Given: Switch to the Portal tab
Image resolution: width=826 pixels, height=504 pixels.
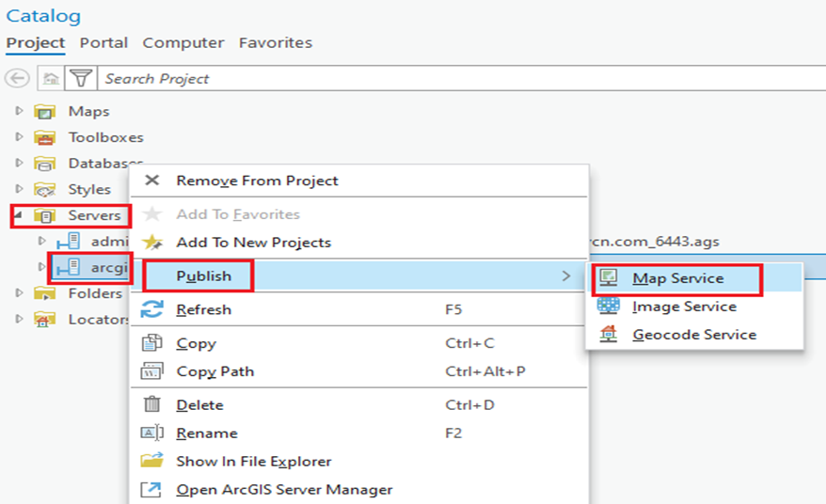Looking at the screenshot, I should [x=103, y=42].
